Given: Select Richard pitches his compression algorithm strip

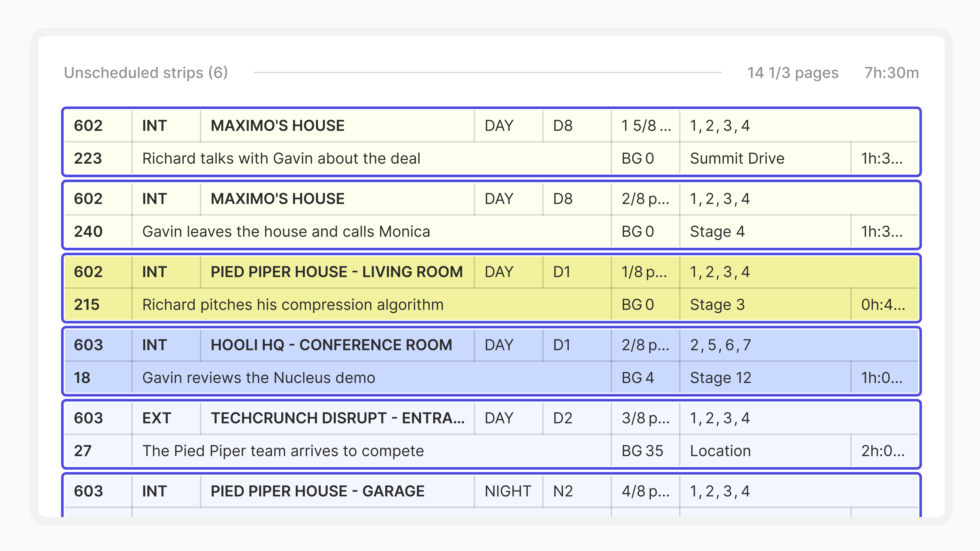Looking at the screenshot, I should (x=491, y=288).
